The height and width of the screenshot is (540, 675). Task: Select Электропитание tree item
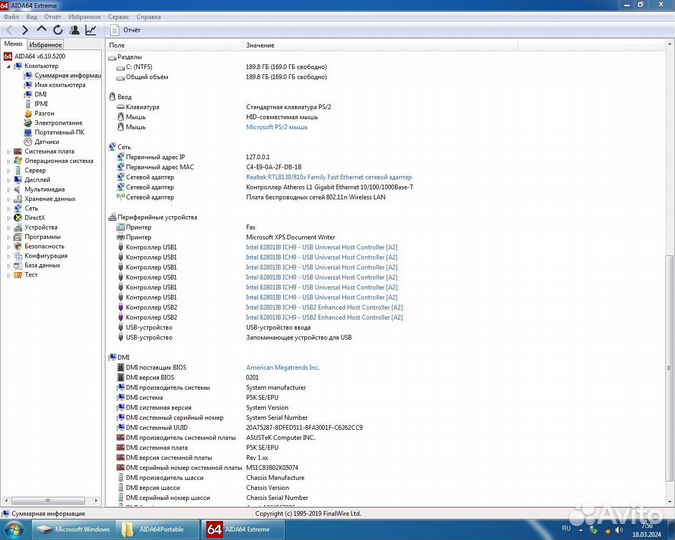(58, 123)
